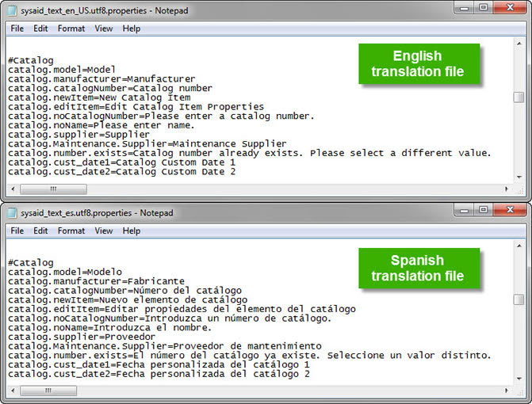The width and height of the screenshot is (532, 404).
Task: Click line 'catalog.catalogNumber=Catalog number'
Action: tap(110, 89)
